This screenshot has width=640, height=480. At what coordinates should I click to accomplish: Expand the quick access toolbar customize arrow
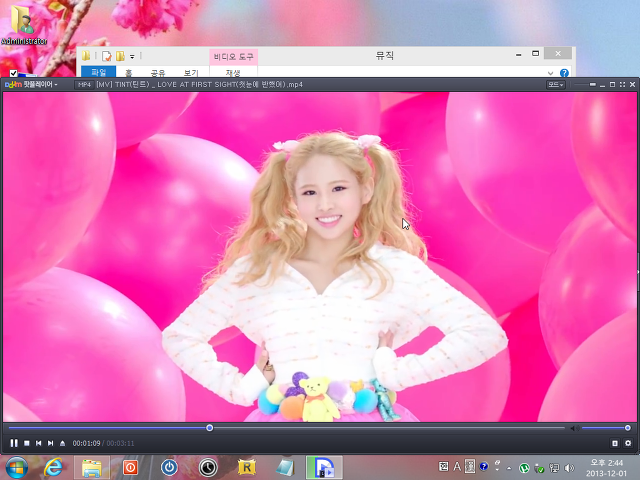(x=132, y=56)
